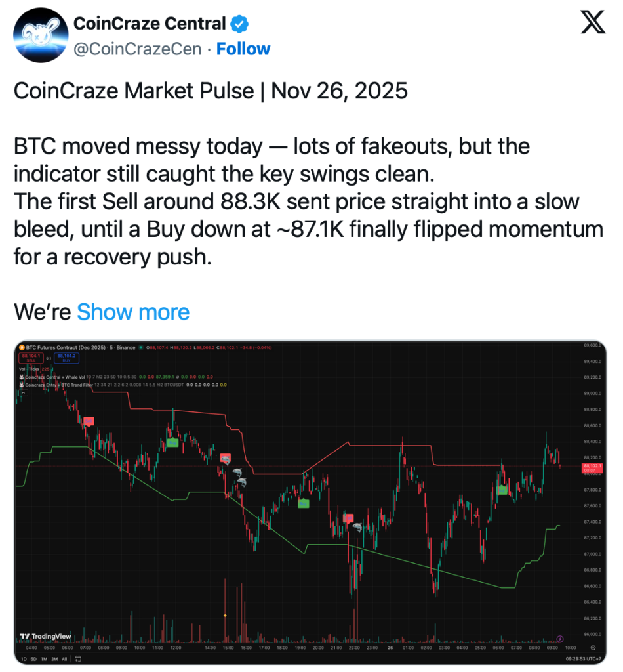Select the 3M time range tab

click(54, 658)
